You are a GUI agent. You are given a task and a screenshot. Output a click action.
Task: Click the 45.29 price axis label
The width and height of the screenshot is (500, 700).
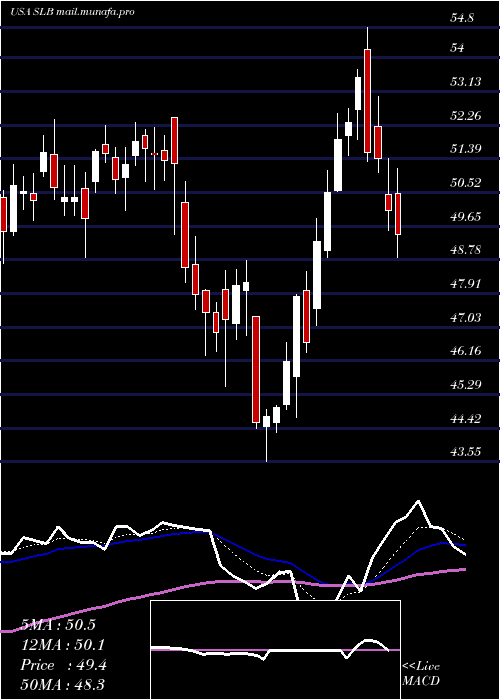[465, 384]
